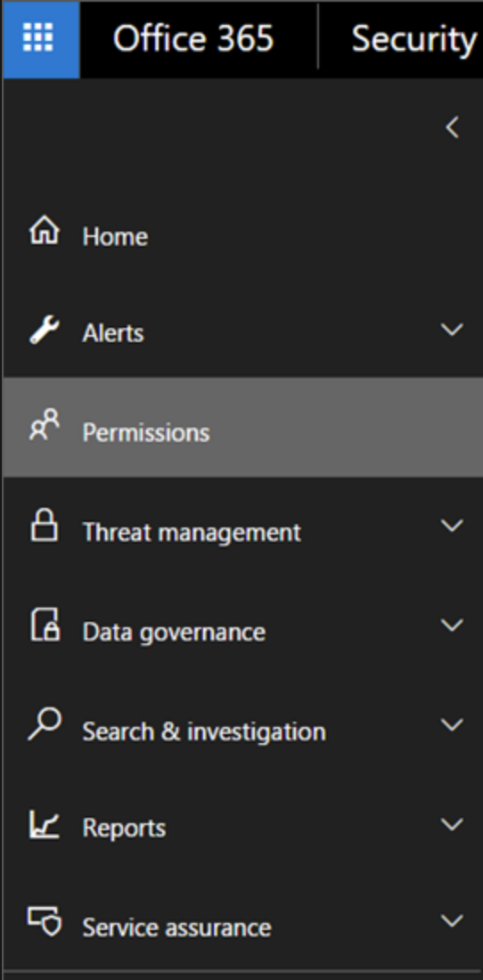
Task: Click the Permissions people icon
Action: 45,425
